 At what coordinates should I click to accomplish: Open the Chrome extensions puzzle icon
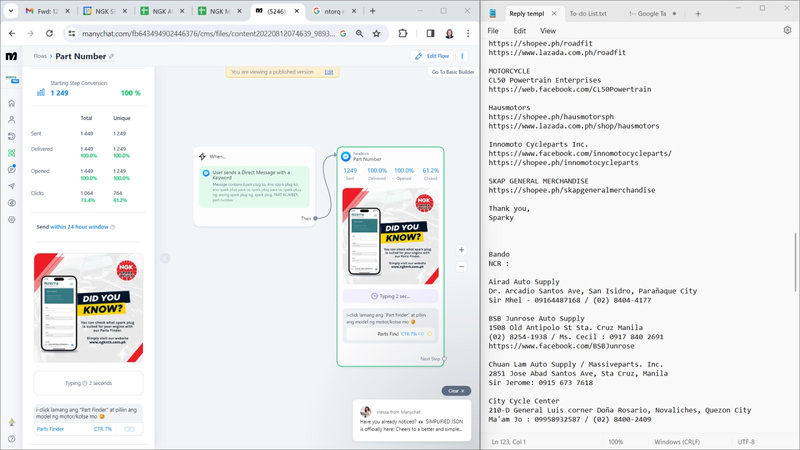[403, 33]
